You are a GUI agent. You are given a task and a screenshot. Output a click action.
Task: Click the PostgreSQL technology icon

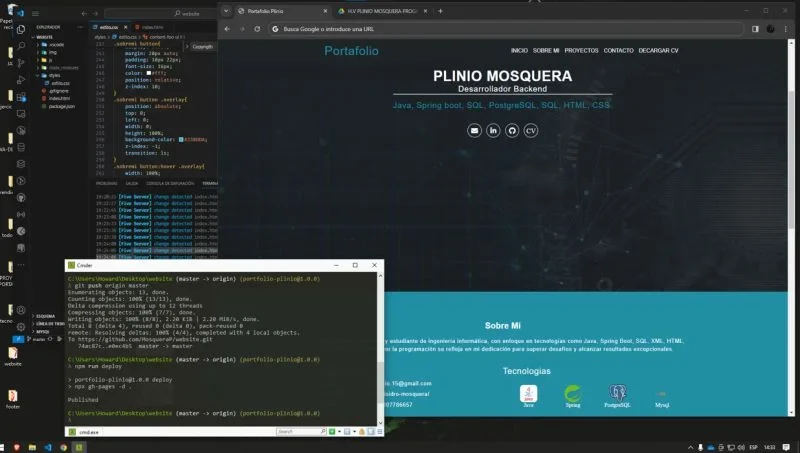[617, 395]
